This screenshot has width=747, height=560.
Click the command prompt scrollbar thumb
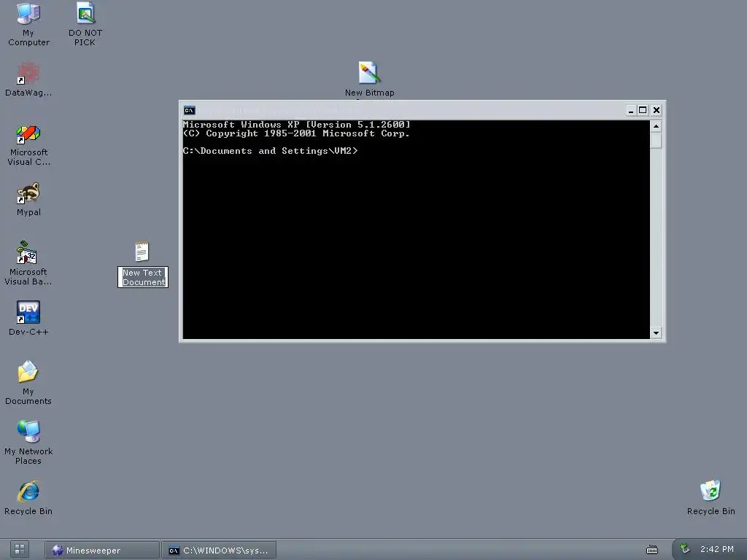(656, 141)
